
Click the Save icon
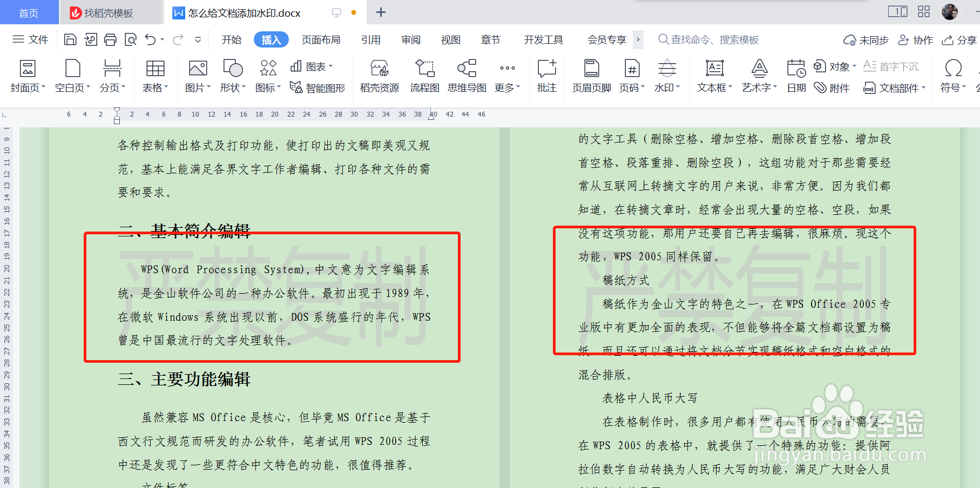click(70, 39)
